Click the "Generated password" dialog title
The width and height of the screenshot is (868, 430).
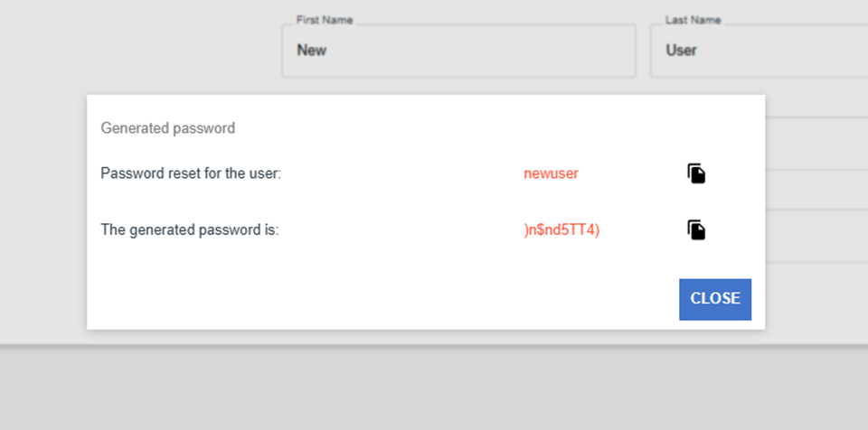point(168,128)
